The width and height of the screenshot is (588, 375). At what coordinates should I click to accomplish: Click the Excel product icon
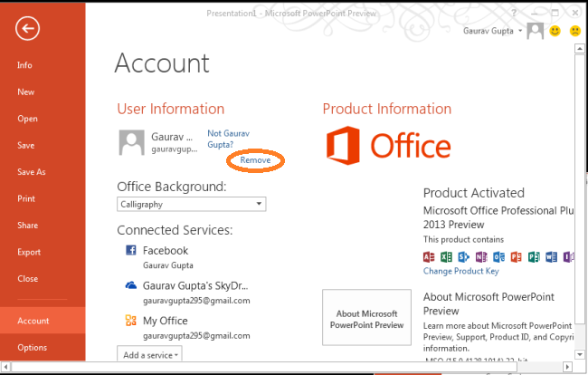446,256
